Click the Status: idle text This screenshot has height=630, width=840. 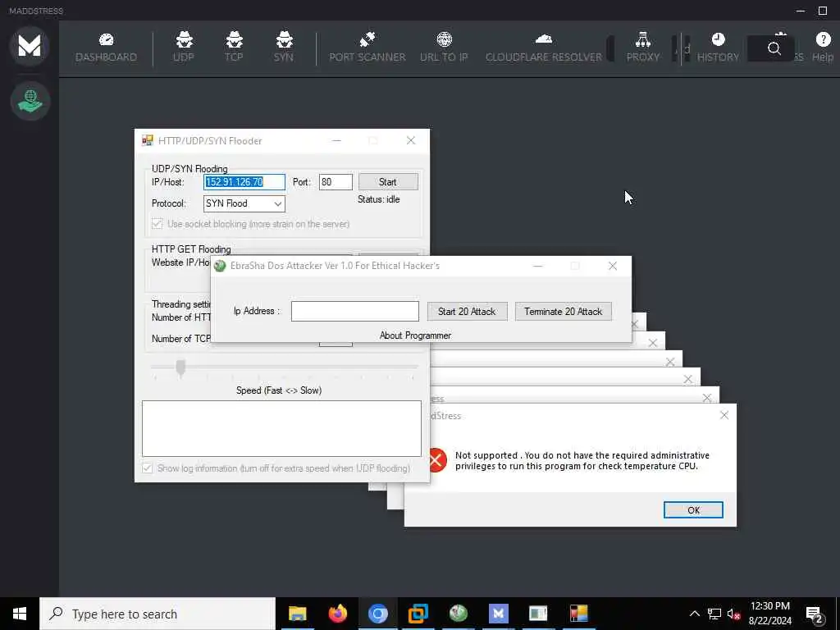379,199
